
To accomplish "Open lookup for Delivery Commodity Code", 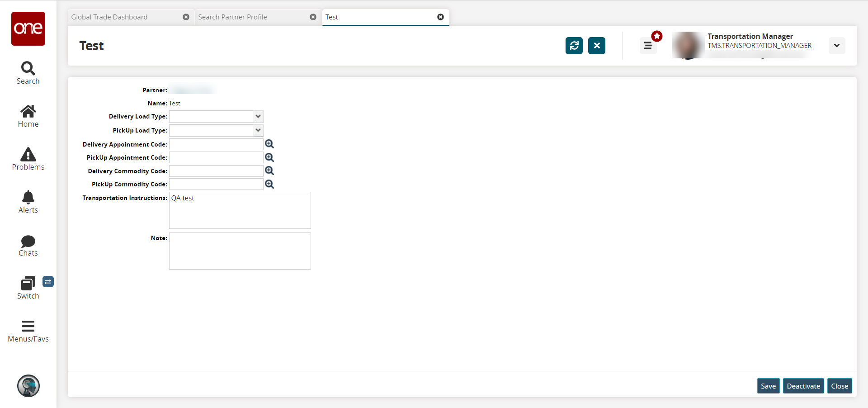I will click(269, 171).
